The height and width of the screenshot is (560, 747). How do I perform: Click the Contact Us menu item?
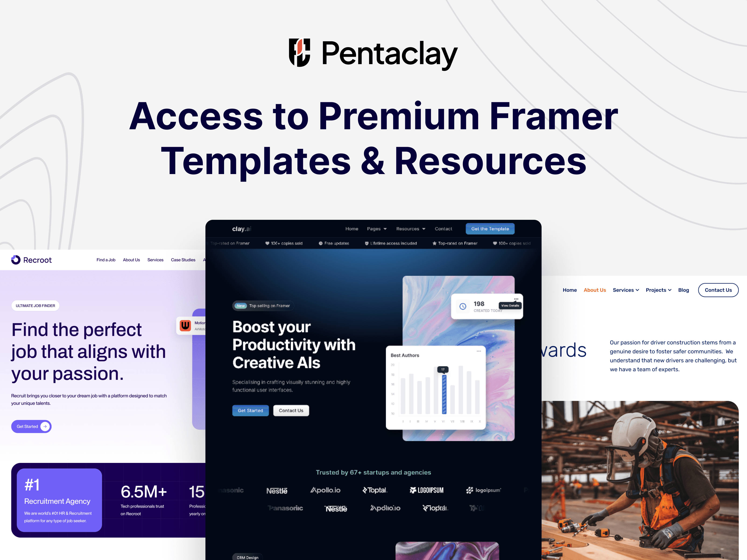pos(716,289)
